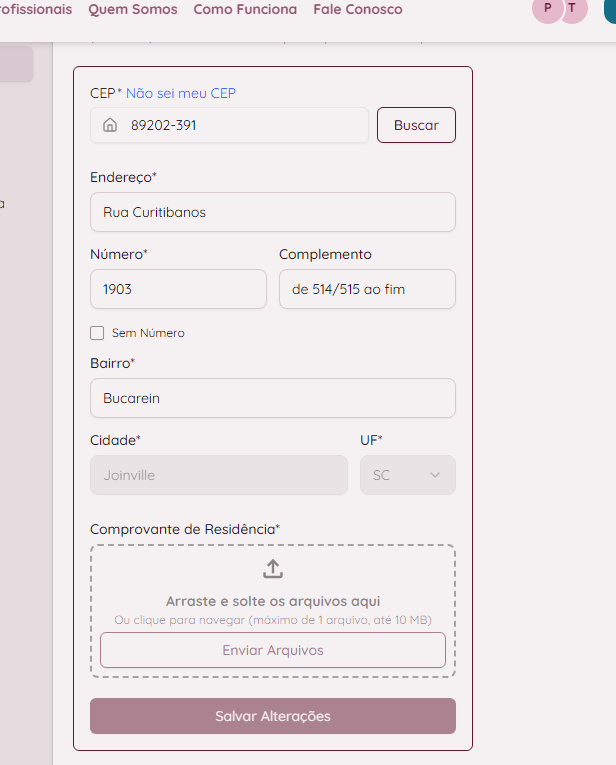The image size is (616, 765).
Task: Click the Salvar Alterações button
Action: (x=273, y=716)
